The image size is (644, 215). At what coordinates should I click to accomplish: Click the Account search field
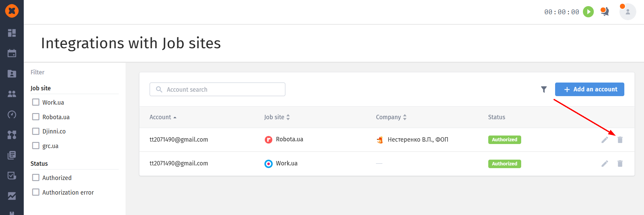(x=217, y=89)
